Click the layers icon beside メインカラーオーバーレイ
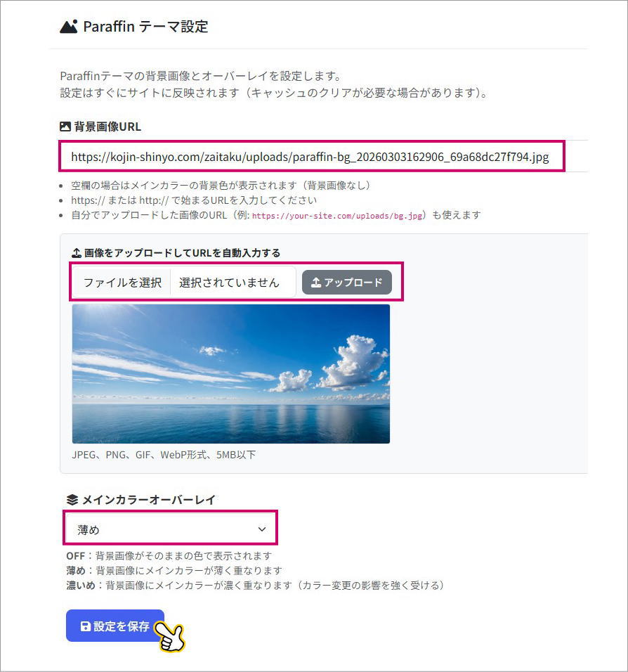628x672 pixels. (72, 500)
